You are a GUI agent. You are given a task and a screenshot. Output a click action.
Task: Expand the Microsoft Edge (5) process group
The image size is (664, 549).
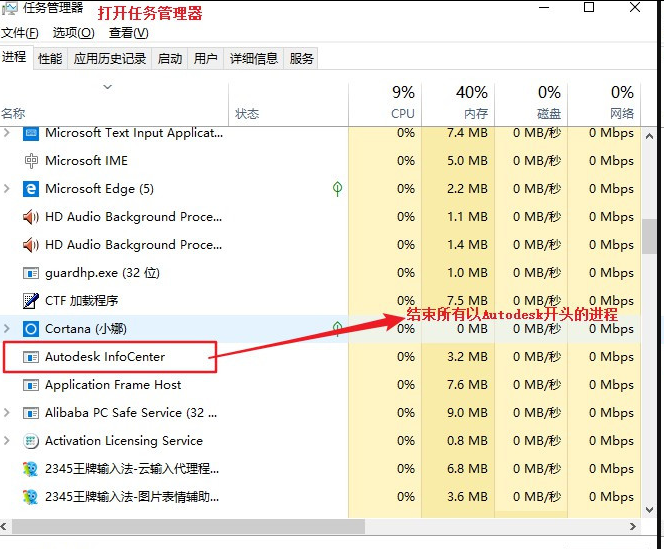click(x=6, y=189)
